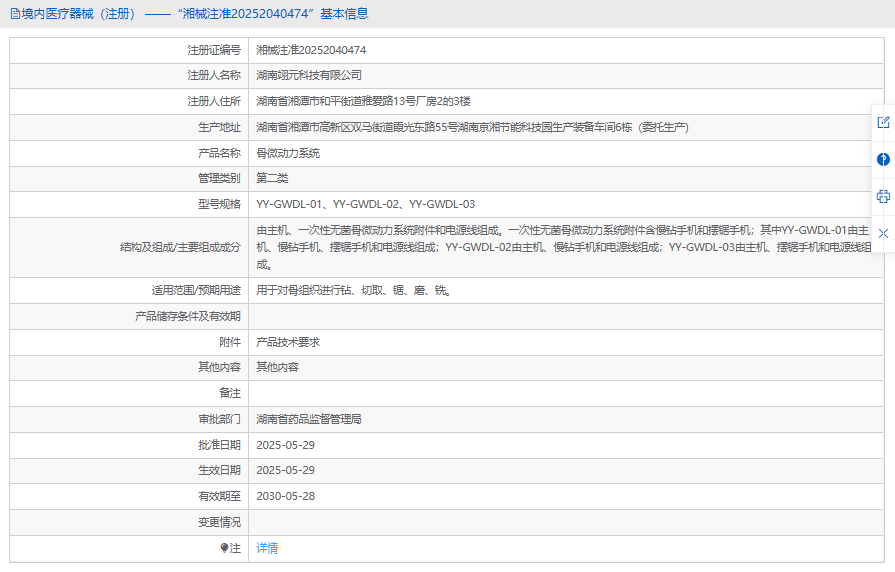Click the 生产地址 label
The width and height of the screenshot is (895, 572).
pos(219,127)
